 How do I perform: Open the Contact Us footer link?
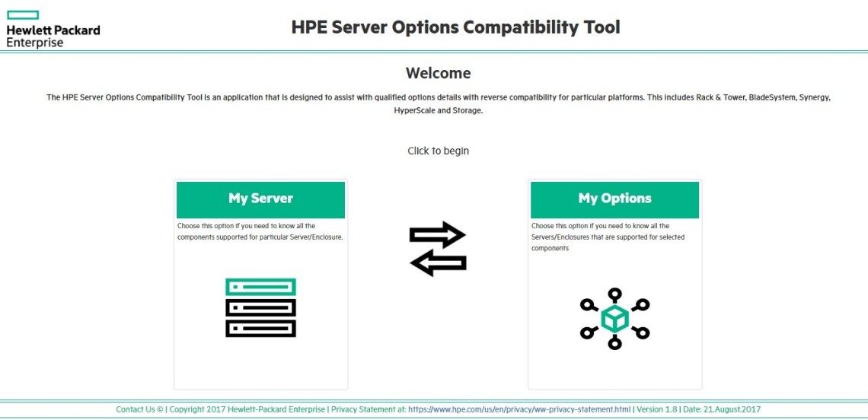pos(136,410)
